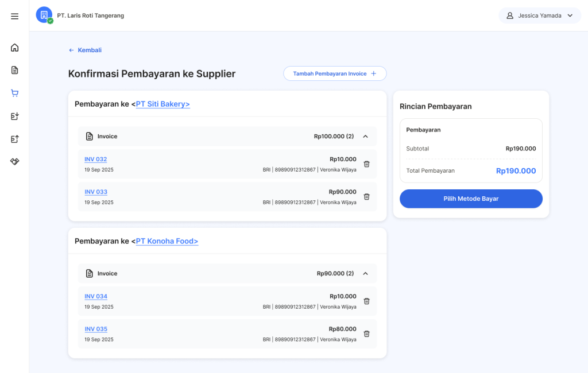This screenshot has width=588, height=373.
Task: Click Tambah Pembayaran Invoice button
Action: point(334,73)
